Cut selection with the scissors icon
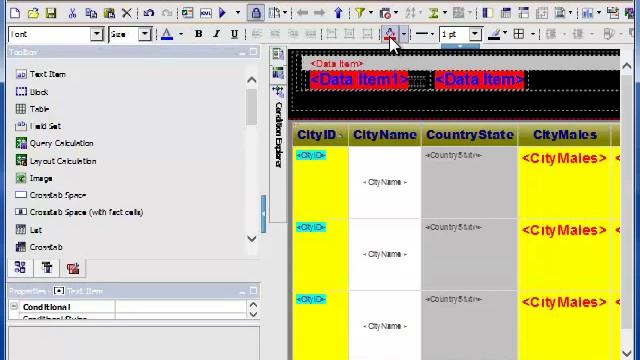Image resolution: width=640 pixels, height=360 pixels. pos(72,13)
